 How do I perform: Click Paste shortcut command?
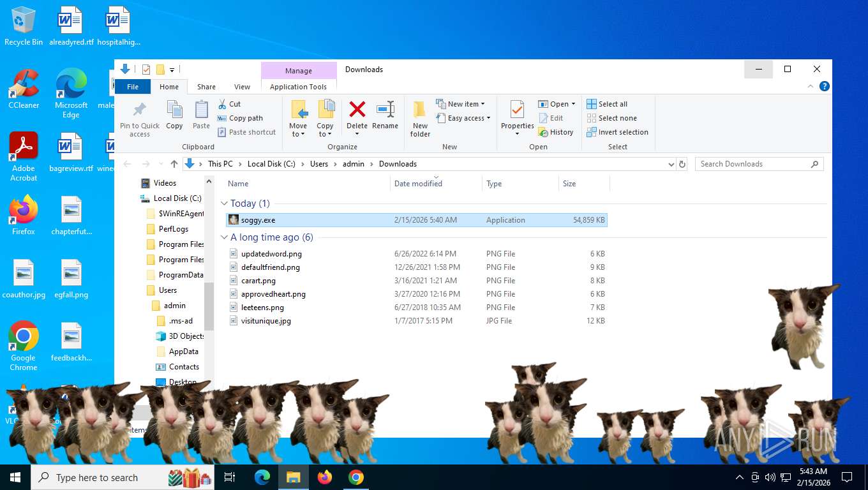point(246,132)
